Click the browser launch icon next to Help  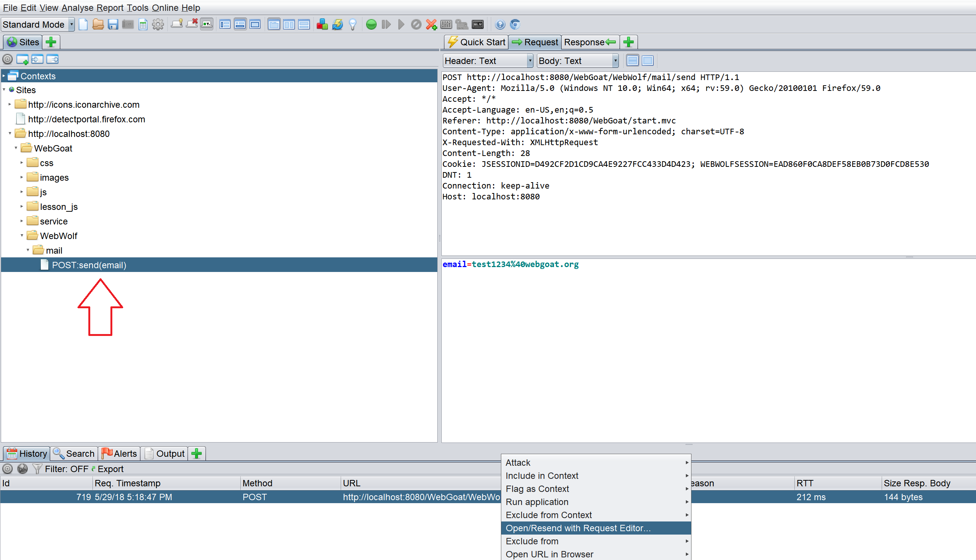(515, 25)
